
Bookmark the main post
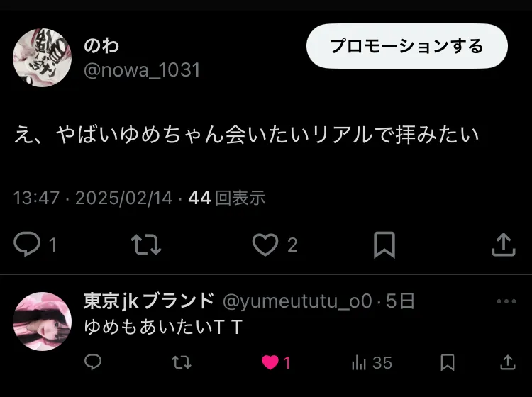click(x=384, y=245)
